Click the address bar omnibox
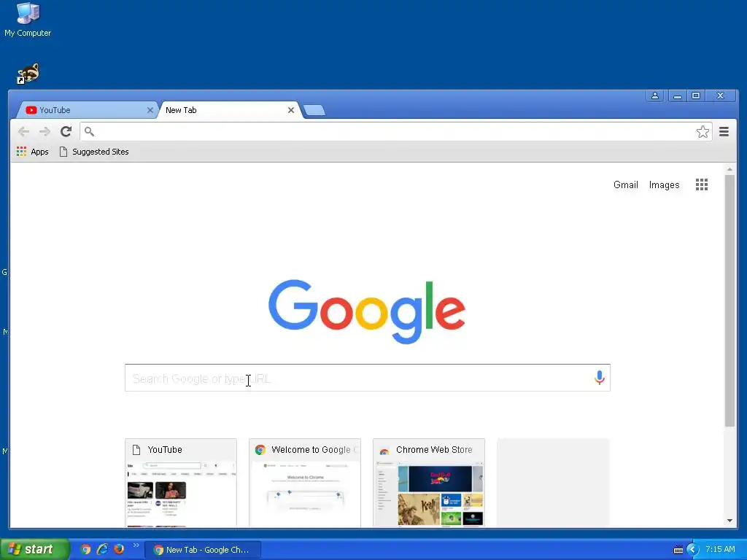Image resolution: width=747 pixels, height=560 pixels. coord(395,131)
